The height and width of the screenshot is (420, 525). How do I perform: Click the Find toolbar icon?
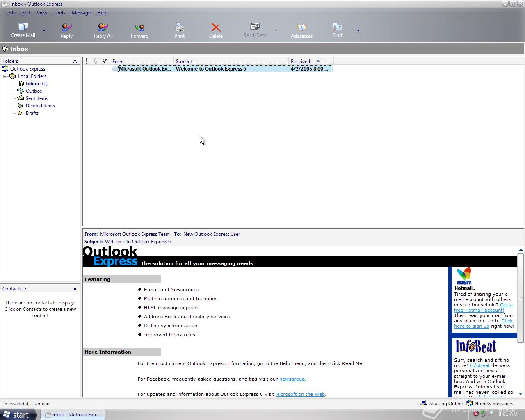point(337,30)
